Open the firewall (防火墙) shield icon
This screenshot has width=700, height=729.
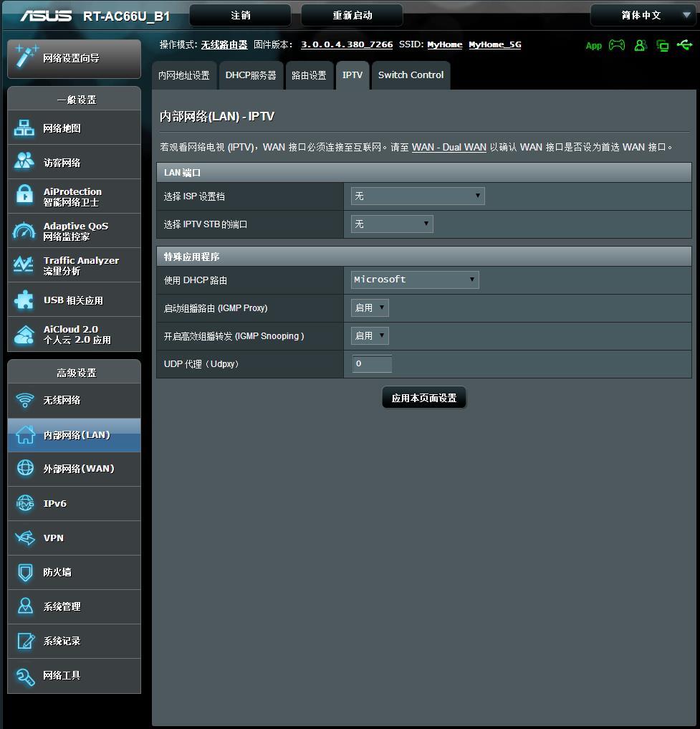pyautogui.click(x=25, y=572)
